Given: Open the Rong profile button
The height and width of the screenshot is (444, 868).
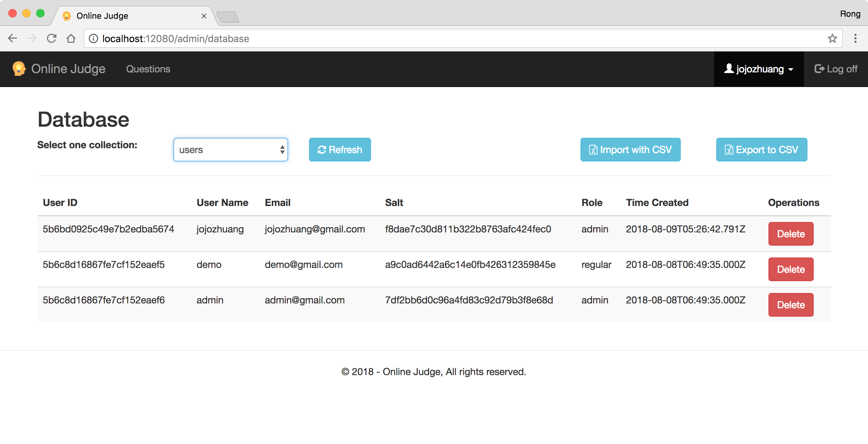Looking at the screenshot, I should point(850,14).
